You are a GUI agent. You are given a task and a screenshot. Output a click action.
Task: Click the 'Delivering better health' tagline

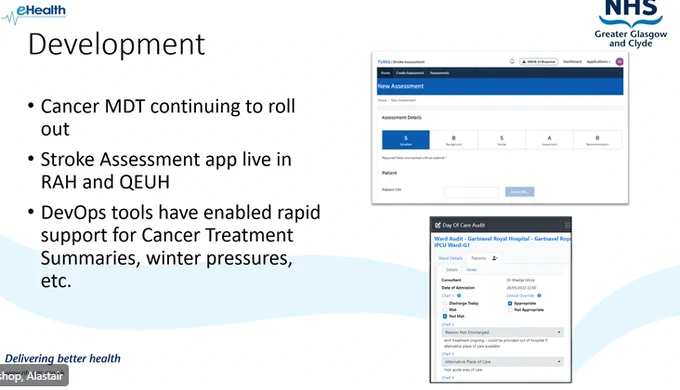[63, 358]
